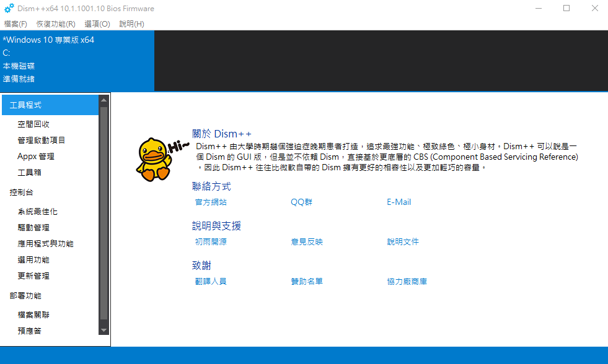The height and width of the screenshot is (364, 608).
Task: Open the 選項(O) menu
Action: tap(97, 24)
